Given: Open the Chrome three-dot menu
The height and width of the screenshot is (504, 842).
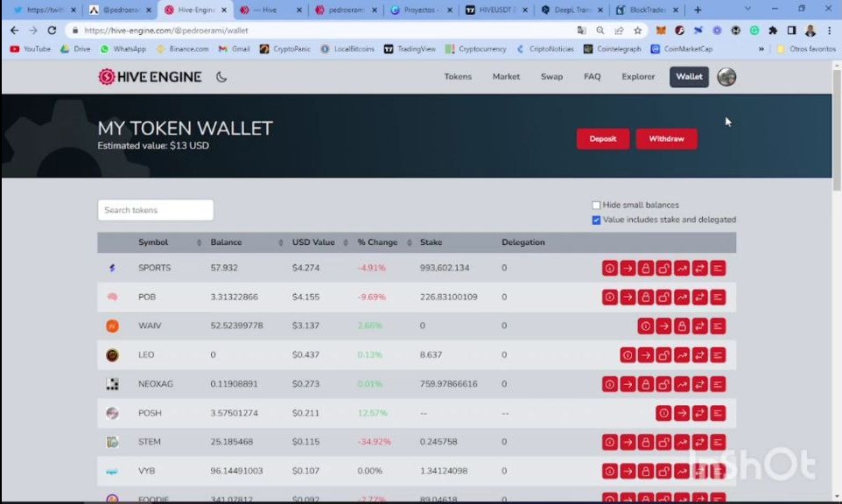Looking at the screenshot, I should click(x=830, y=31).
